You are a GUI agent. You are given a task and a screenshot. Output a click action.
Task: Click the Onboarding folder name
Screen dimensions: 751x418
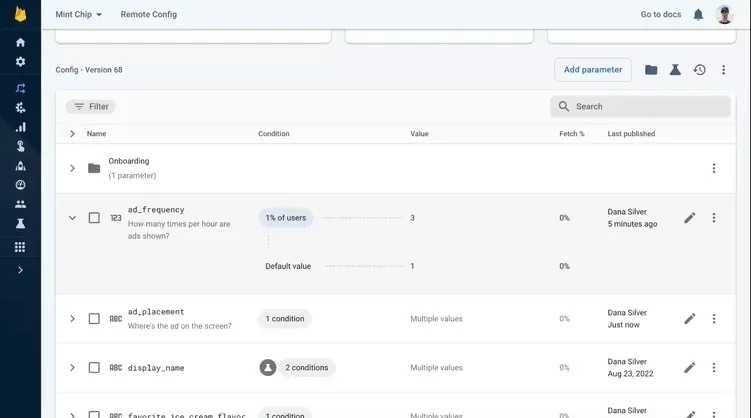click(x=129, y=161)
